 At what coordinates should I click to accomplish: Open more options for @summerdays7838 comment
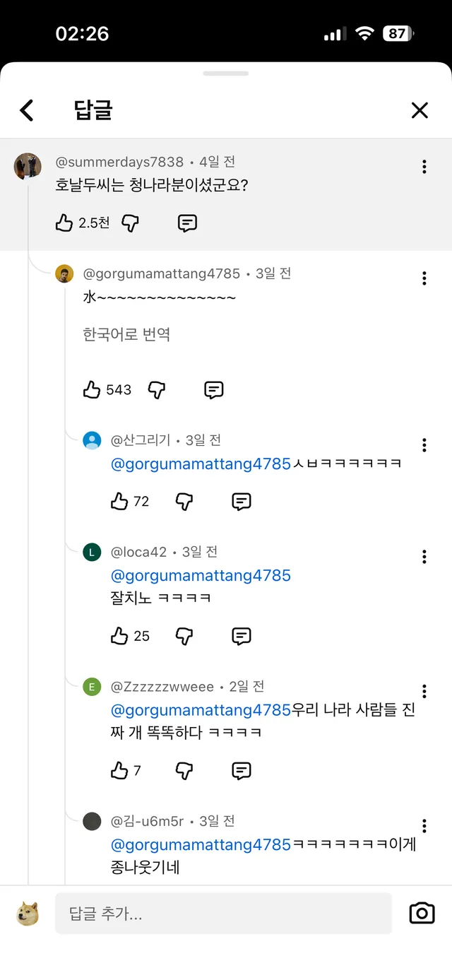pyautogui.click(x=424, y=167)
